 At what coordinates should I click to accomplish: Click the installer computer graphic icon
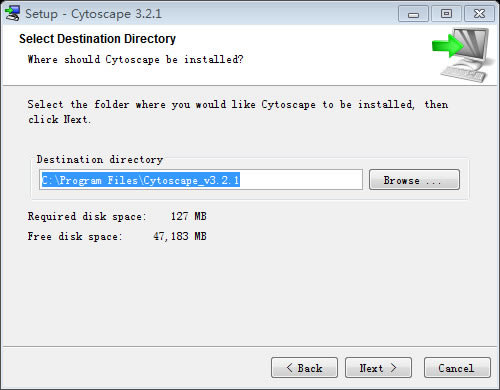(x=463, y=55)
